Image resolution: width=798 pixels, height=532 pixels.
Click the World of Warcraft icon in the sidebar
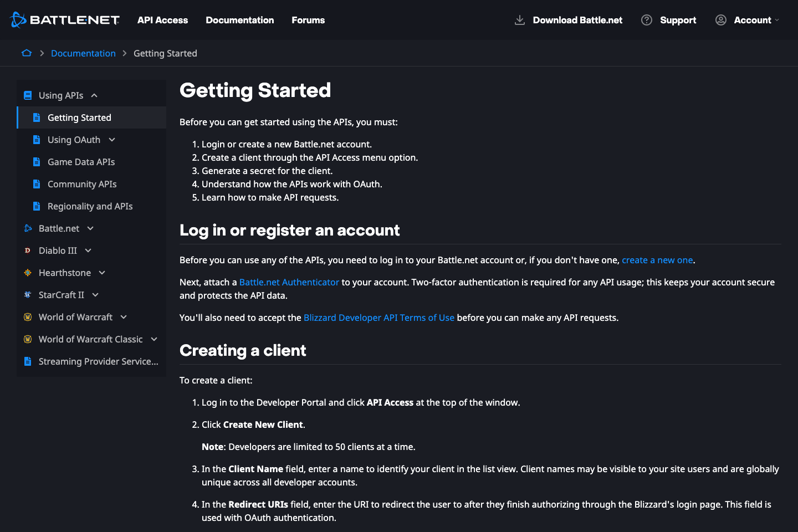[28, 317]
